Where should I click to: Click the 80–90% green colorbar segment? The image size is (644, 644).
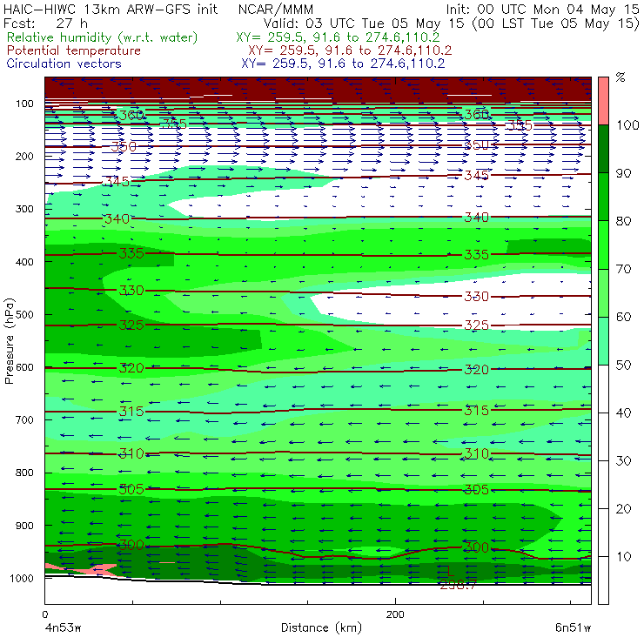603,197
